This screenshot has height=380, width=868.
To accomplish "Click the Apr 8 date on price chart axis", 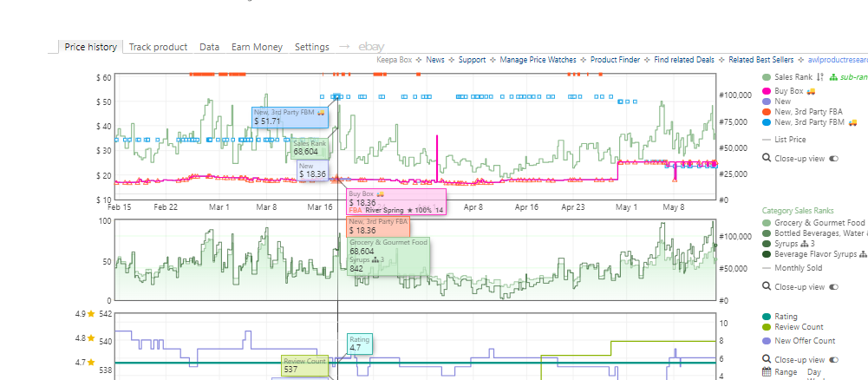I will point(473,207).
